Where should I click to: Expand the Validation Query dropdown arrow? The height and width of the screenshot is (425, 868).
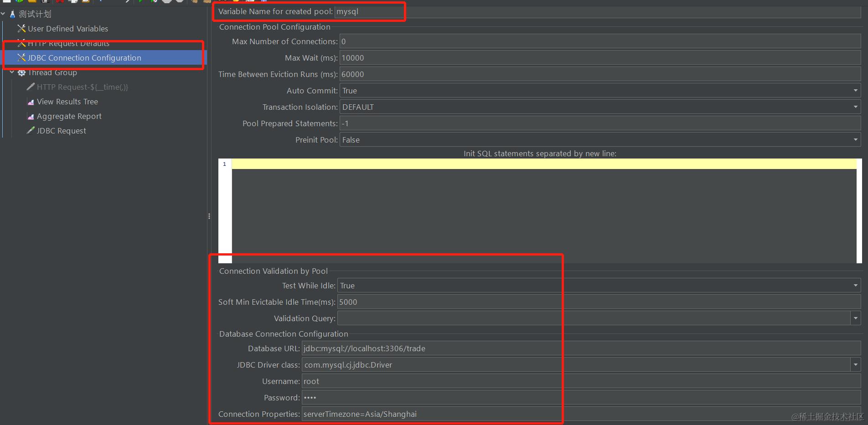(856, 318)
